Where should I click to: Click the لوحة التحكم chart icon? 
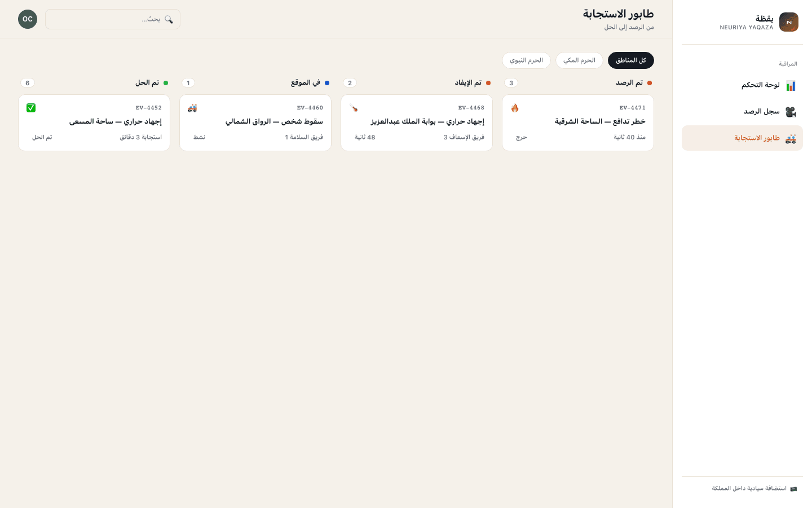[791, 86]
